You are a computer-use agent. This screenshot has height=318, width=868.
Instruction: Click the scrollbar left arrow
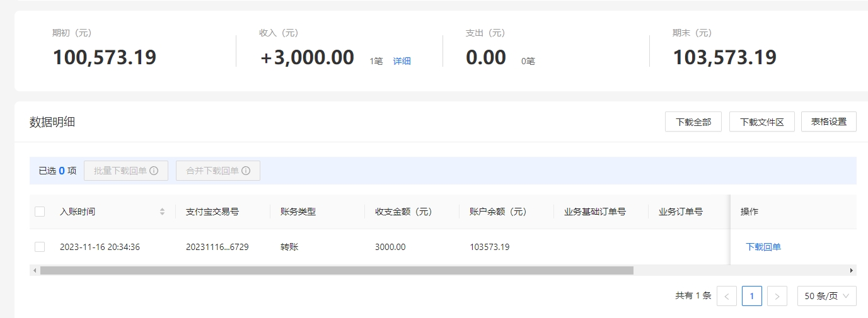pos(35,270)
